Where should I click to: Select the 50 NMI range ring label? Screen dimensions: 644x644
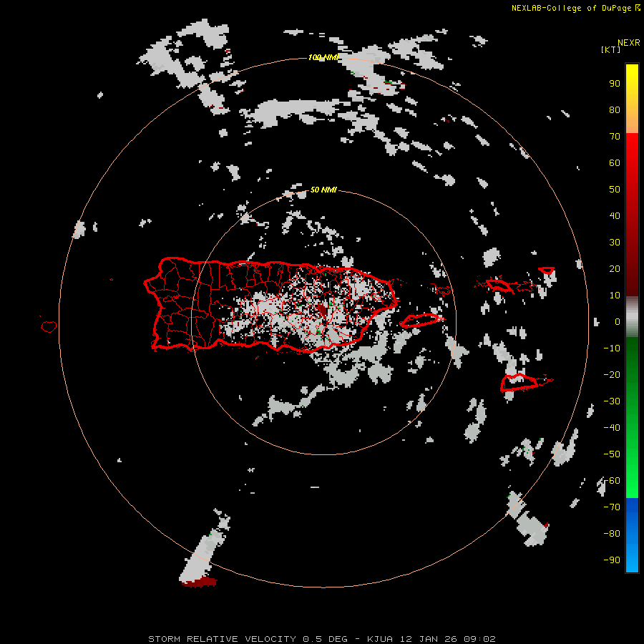point(323,190)
